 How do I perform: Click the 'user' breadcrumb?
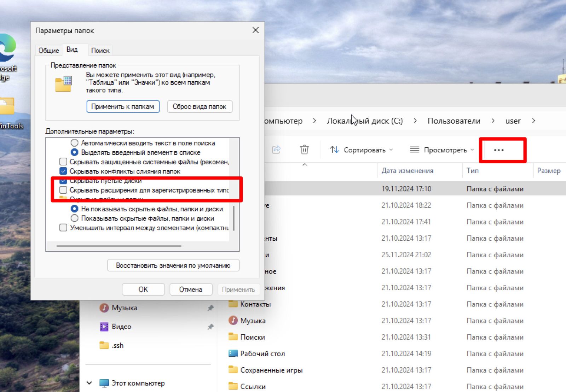click(513, 121)
